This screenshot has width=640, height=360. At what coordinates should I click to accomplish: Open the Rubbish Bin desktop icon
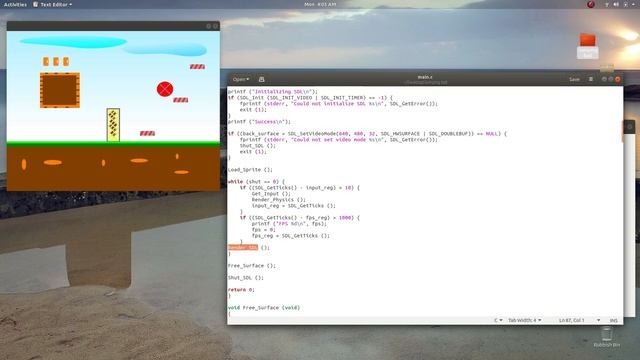pyautogui.click(x=607, y=338)
